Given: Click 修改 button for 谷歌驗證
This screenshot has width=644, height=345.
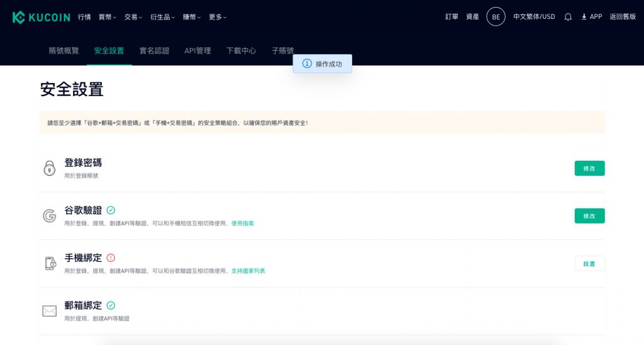Looking at the screenshot, I should point(589,216).
